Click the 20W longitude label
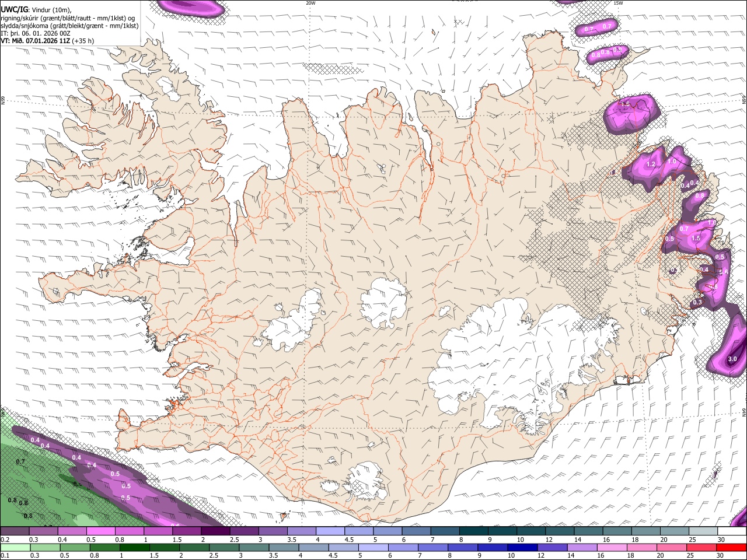Image resolution: width=747 pixels, height=560 pixels. pos(310,3)
